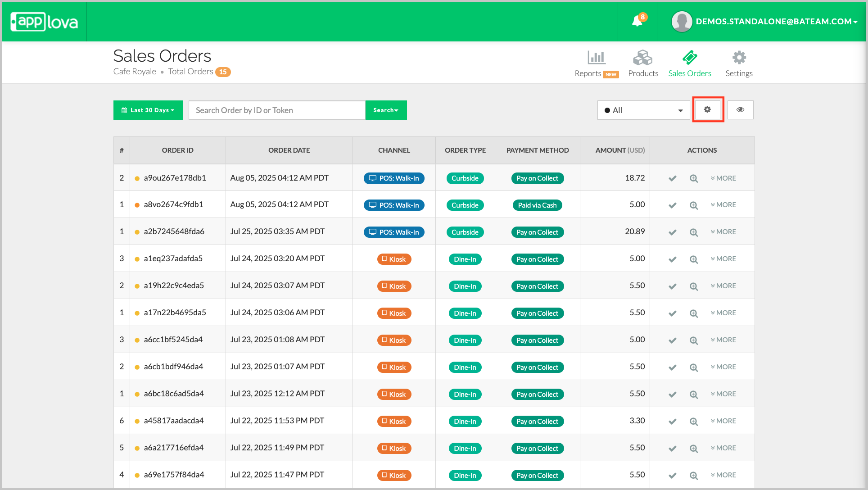Image resolution: width=868 pixels, height=490 pixels.
Task: Click status dot of order a8vo2674c9fdb1
Action: [x=137, y=205]
